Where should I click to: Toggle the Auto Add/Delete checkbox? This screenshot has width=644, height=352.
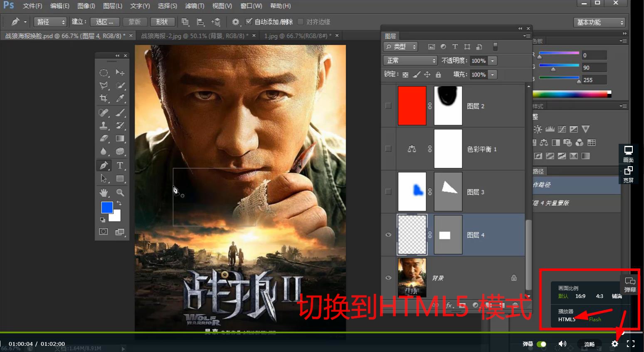(249, 22)
